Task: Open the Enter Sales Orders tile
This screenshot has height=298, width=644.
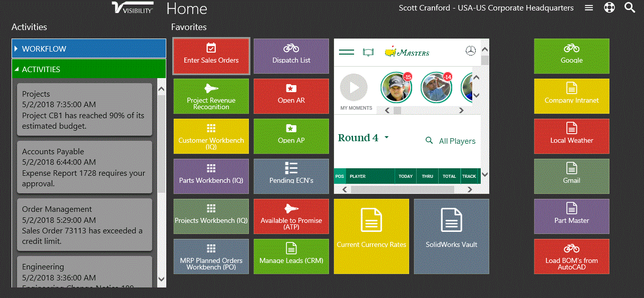Action: [211, 57]
